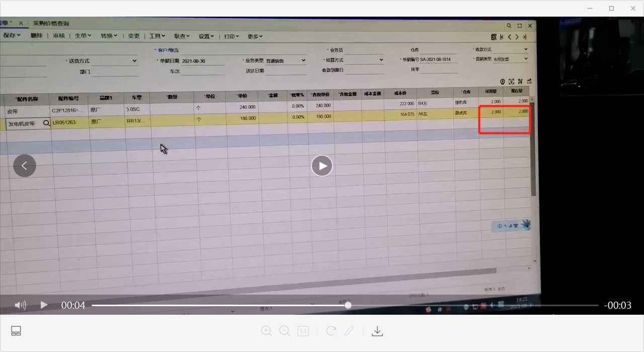This screenshot has width=644, height=352.
Task: Open the 打印 dropdown menu
Action: 231,36
